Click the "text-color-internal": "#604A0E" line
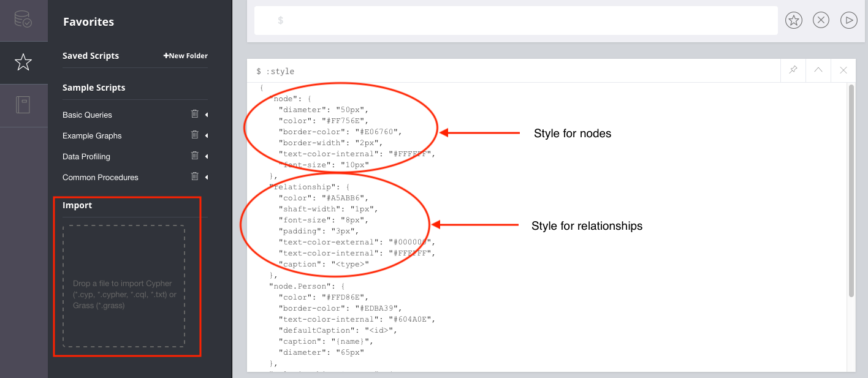The height and width of the screenshot is (378, 868). coord(357,319)
